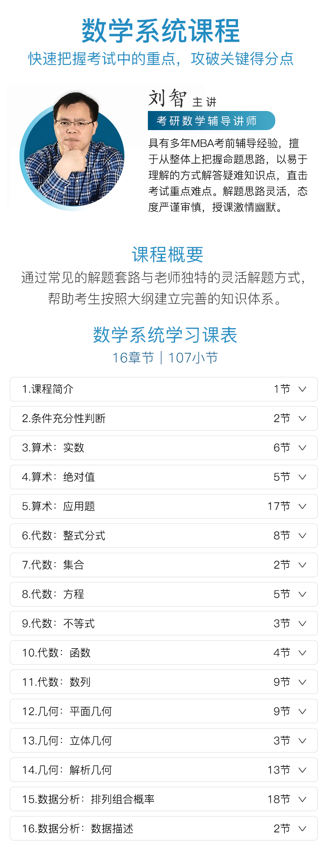Click chevron icon for 6.代数：整式分式
The image size is (333, 868).
coord(302,536)
